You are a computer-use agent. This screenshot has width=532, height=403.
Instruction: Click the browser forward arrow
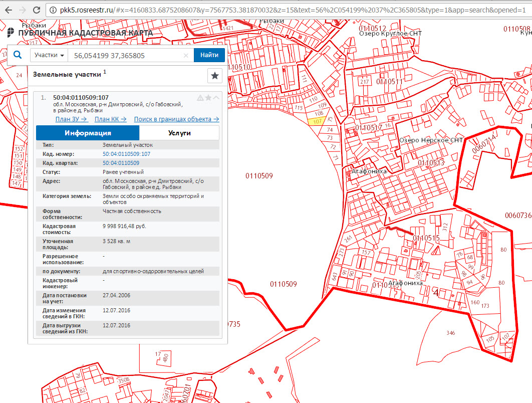pos(23,10)
